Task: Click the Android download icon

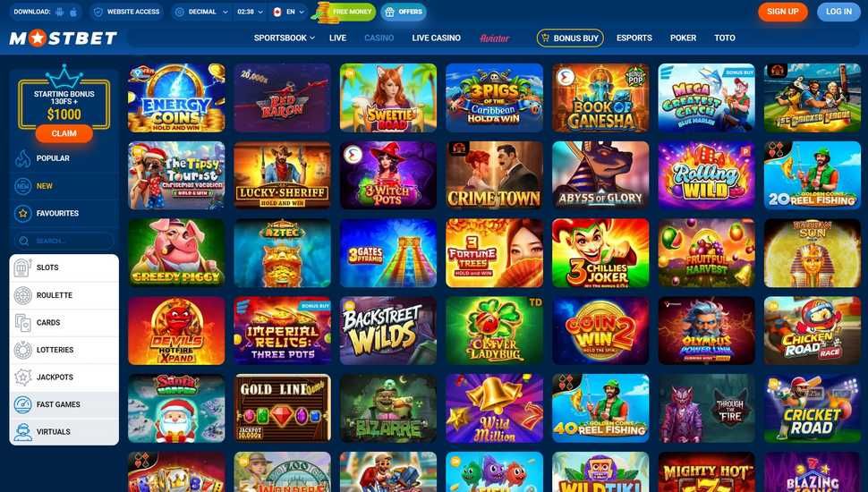Action: coord(60,12)
